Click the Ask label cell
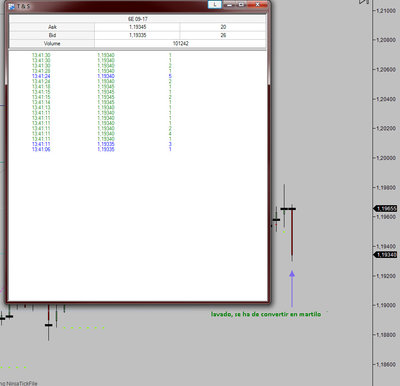 point(52,27)
